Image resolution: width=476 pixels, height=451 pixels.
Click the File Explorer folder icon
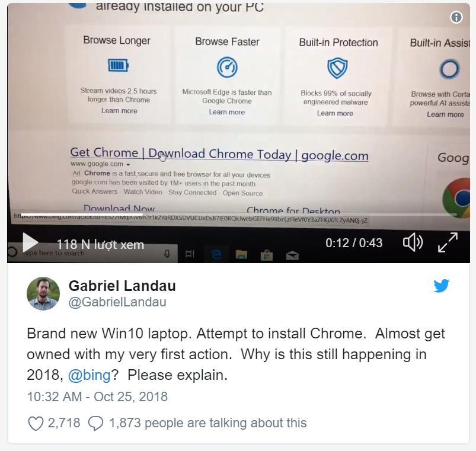tap(241, 255)
